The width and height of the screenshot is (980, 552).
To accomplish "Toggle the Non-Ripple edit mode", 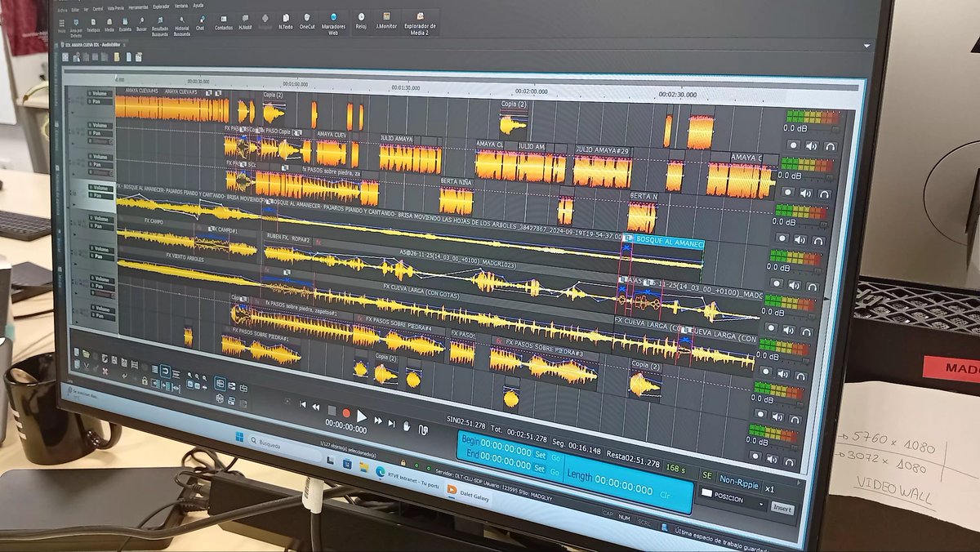I will tap(739, 481).
